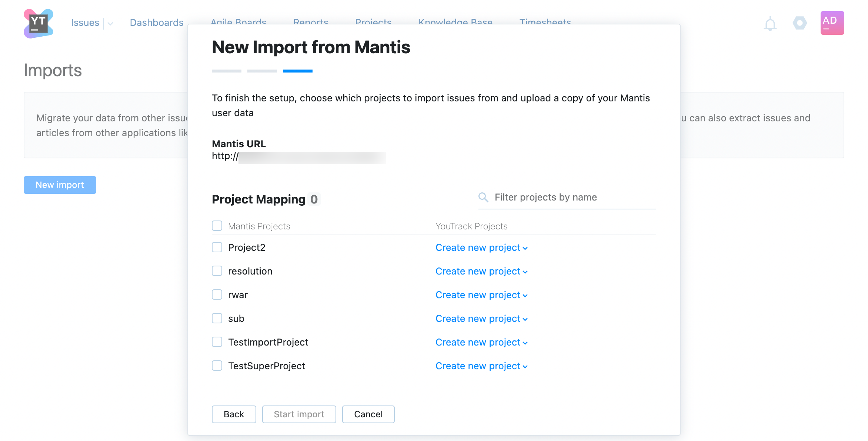Open the notifications bell icon
The image size is (868, 441).
click(x=770, y=24)
